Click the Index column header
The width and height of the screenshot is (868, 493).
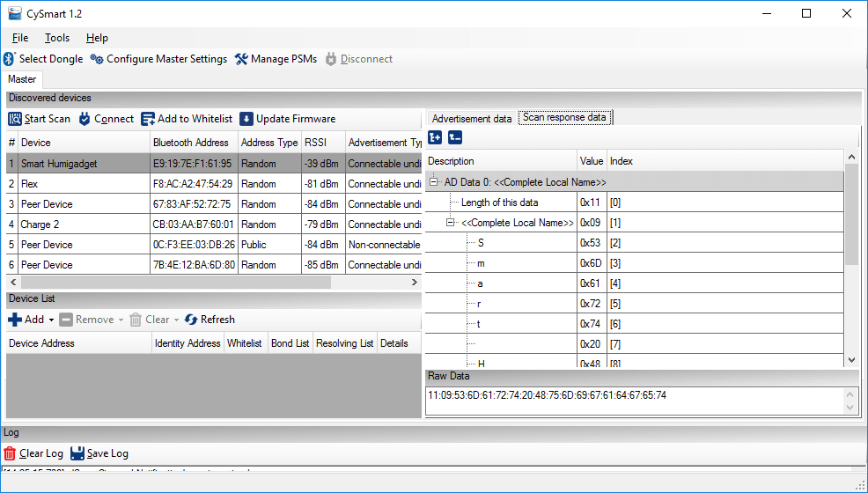point(725,161)
